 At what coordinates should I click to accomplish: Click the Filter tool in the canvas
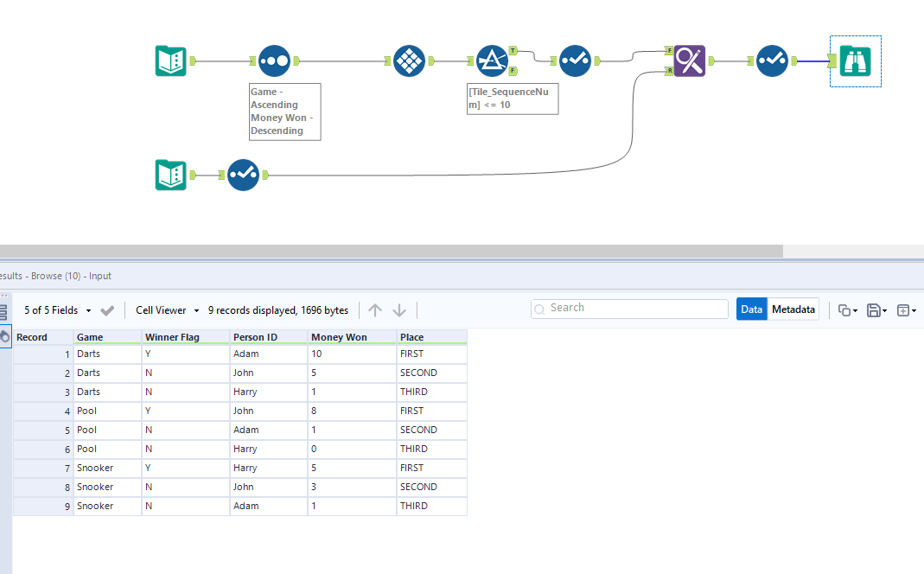[492, 61]
